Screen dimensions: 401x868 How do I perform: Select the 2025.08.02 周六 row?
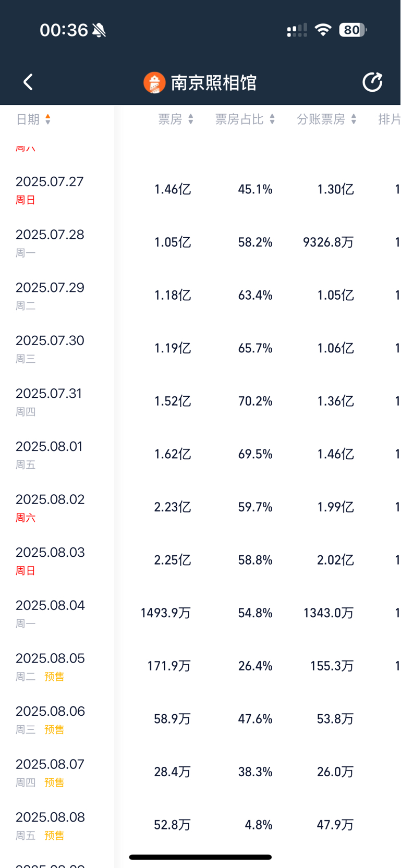coord(200,507)
